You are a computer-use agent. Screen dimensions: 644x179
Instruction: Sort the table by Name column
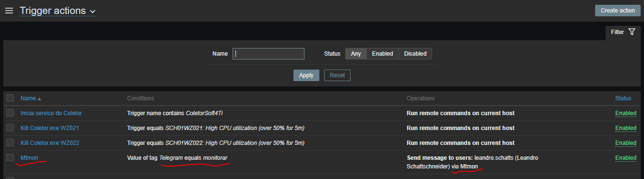[x=31, y=98]
